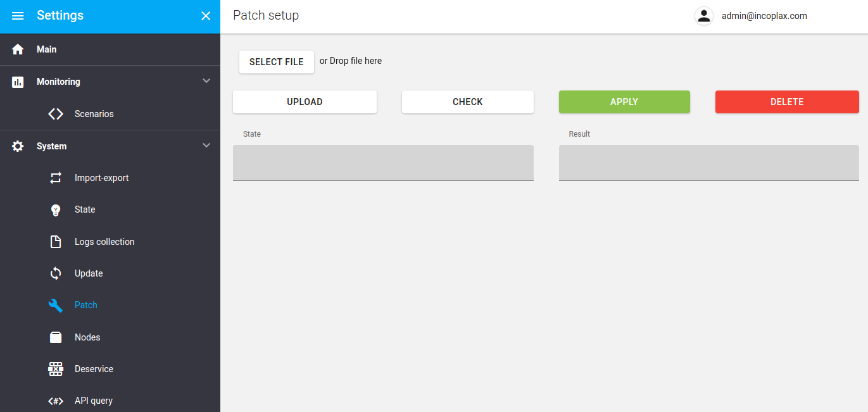Click the Patch setup page title
Screen dimensions: 868x412
pyautogui.click(x=266, y=16)
